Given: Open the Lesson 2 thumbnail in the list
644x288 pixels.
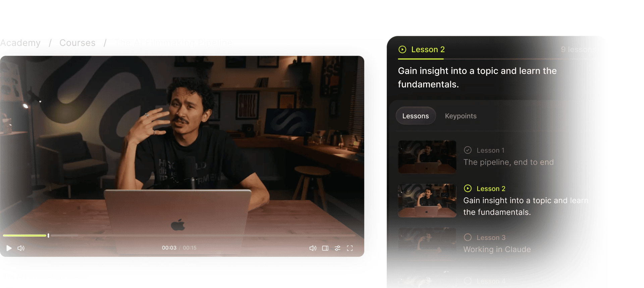Looking at the screenshot, I should click(x=427, y=200).
